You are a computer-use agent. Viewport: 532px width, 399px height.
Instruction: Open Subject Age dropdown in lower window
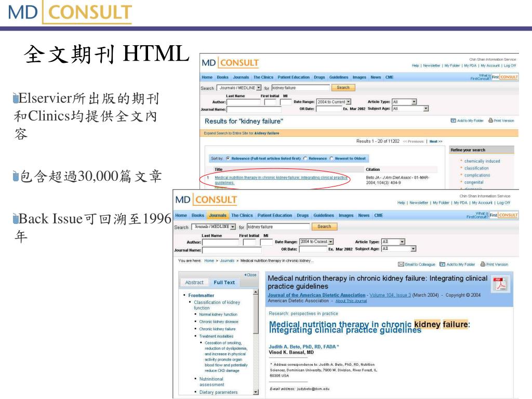pyautogui.click(x=398, y=249)
